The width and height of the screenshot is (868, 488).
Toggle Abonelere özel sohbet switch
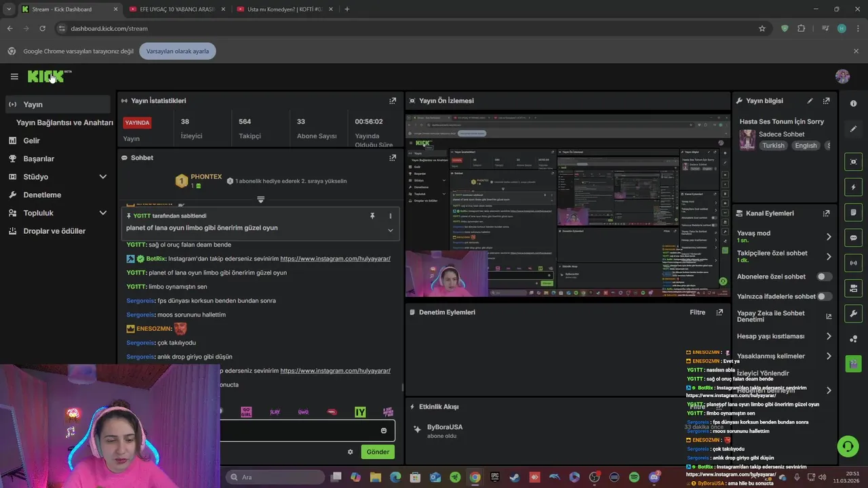pos(824,277)
